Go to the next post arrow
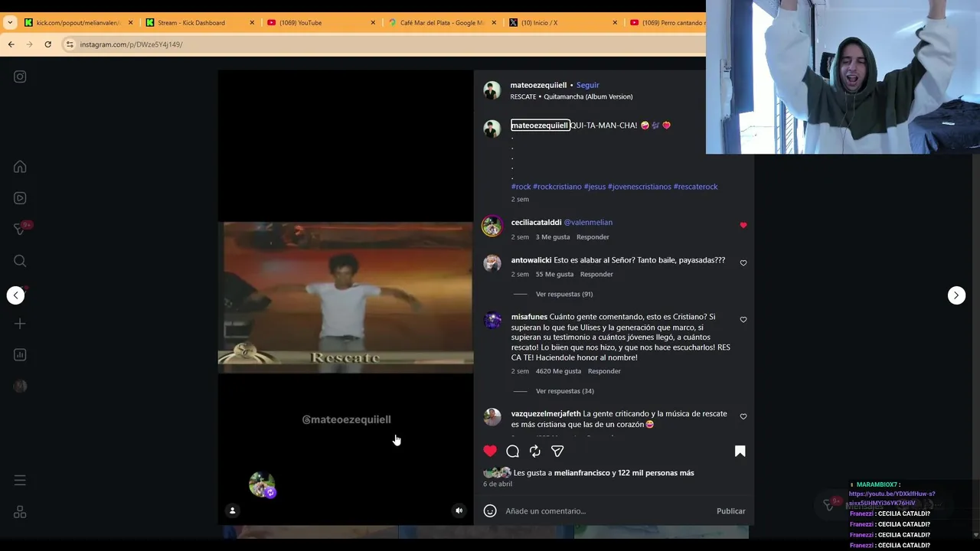 (x=956, y=295)
